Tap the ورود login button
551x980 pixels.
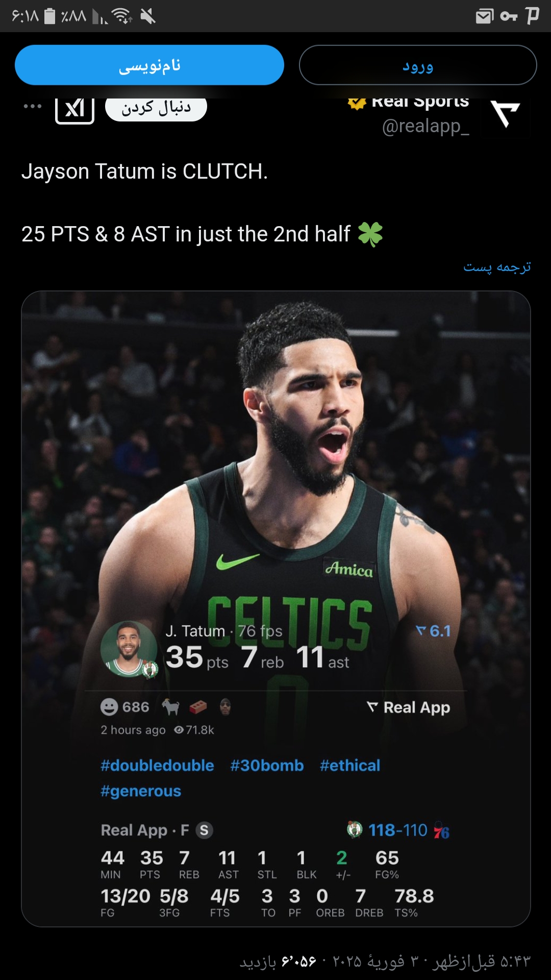(x=418, y=65)
